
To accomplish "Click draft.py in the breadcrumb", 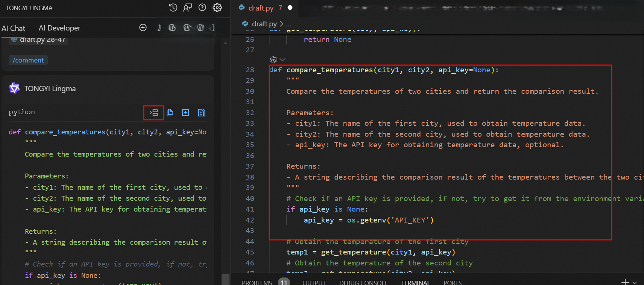I will coord(264,24).
